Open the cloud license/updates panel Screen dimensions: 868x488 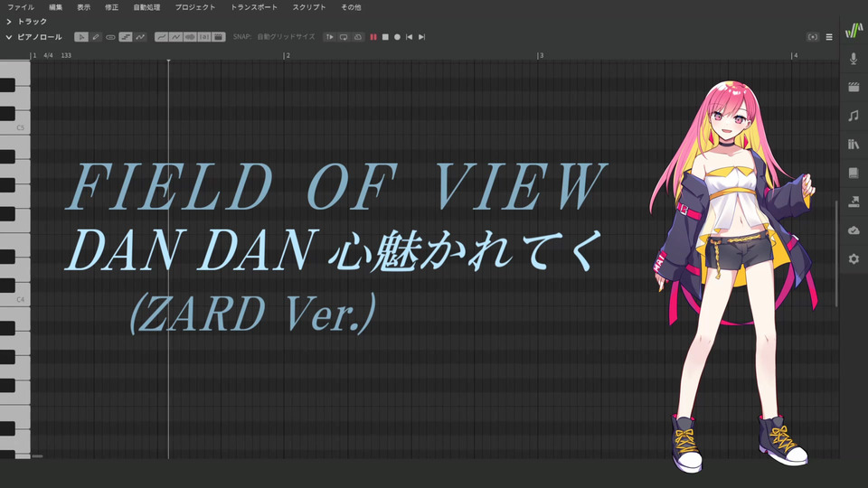pos(854,230)
